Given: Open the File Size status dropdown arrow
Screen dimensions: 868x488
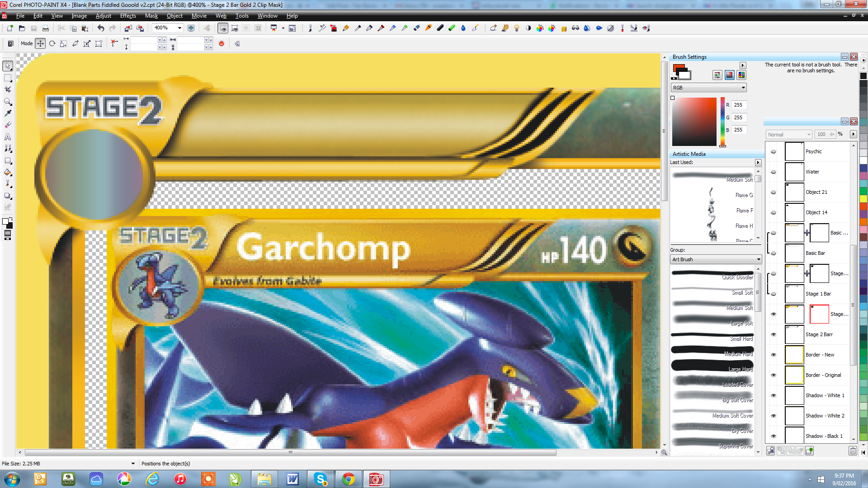Looking at the screenshot, I should click(133, 464).
